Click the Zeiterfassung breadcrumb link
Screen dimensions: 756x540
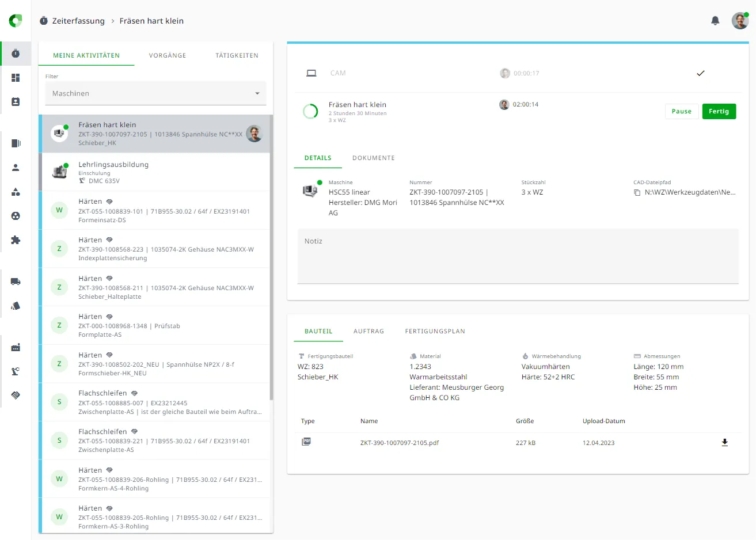pyautogui.click(x=78, y=21)
